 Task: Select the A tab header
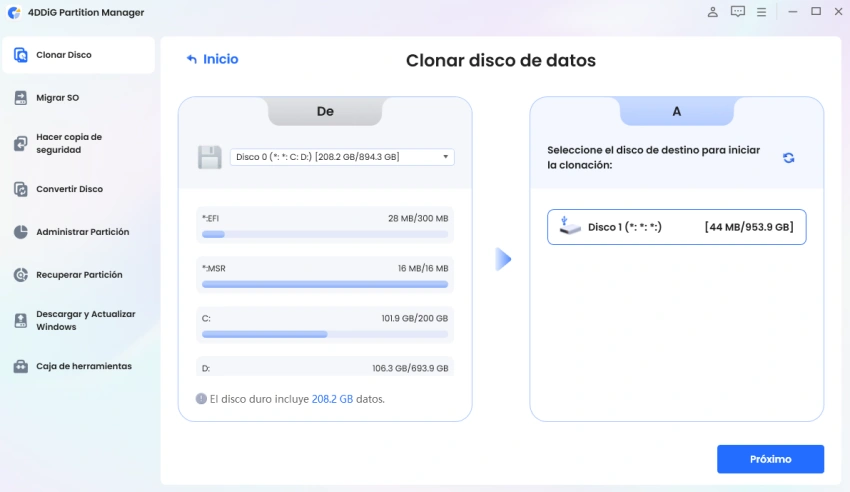(677, 111)
